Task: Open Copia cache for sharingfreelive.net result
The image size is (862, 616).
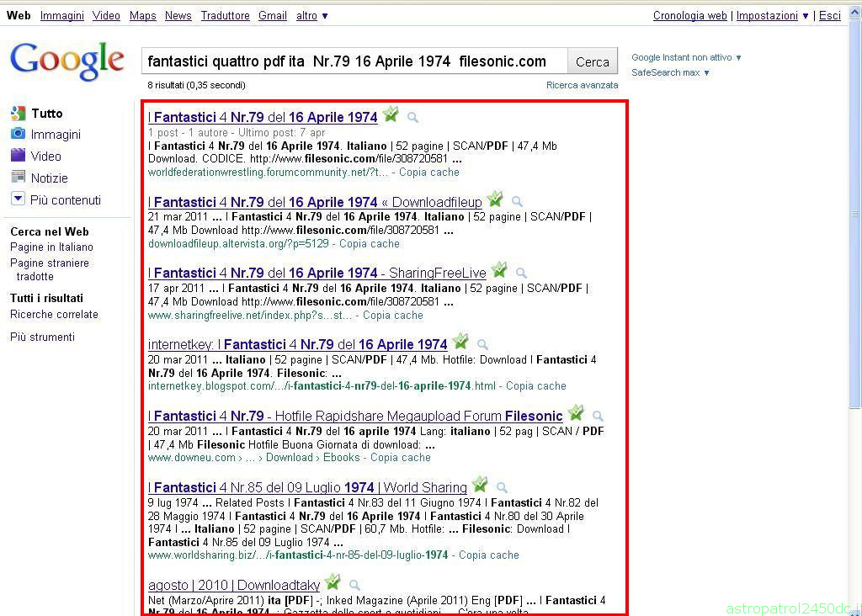Action: pos(393,316)
